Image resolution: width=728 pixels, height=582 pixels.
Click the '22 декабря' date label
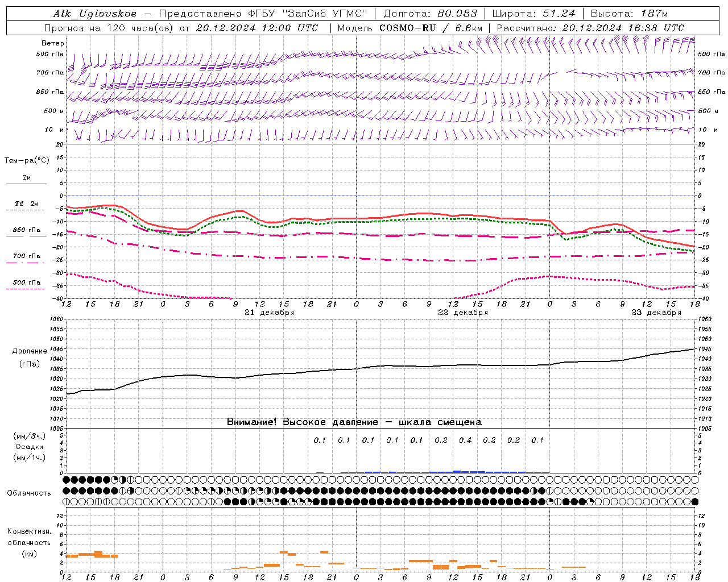(x=463, y=313)
